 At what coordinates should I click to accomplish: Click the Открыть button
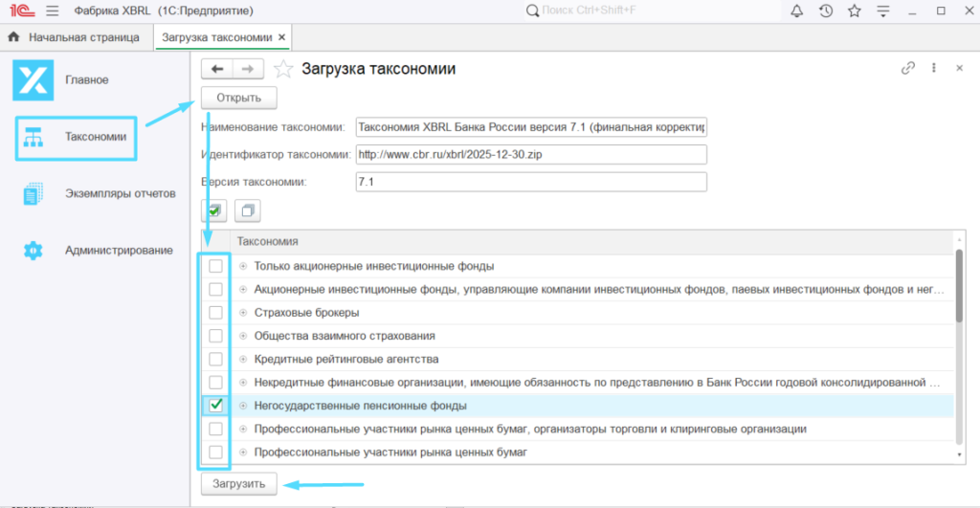238,98
